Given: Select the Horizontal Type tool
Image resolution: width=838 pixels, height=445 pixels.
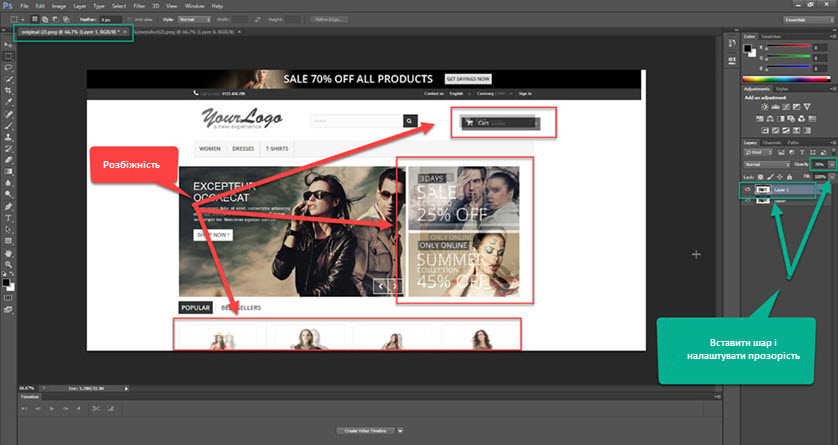Looking at the screenshot, I should tap(8, 218).
